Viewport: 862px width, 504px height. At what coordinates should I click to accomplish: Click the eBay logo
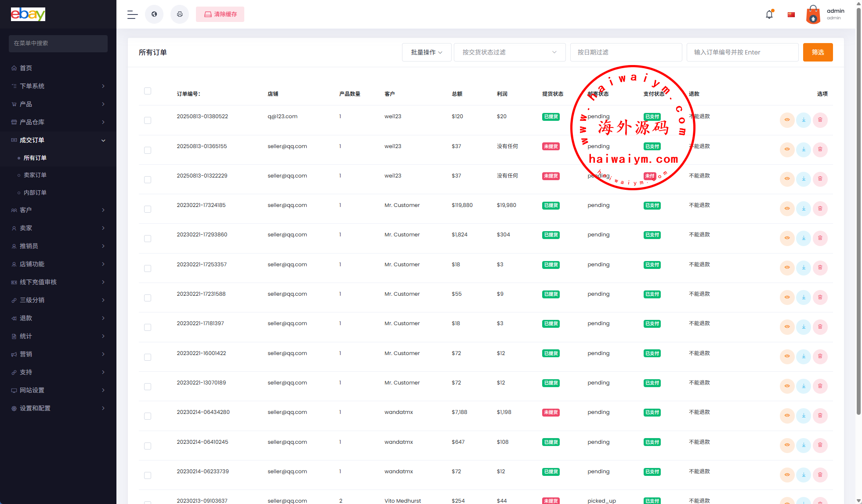28,15
